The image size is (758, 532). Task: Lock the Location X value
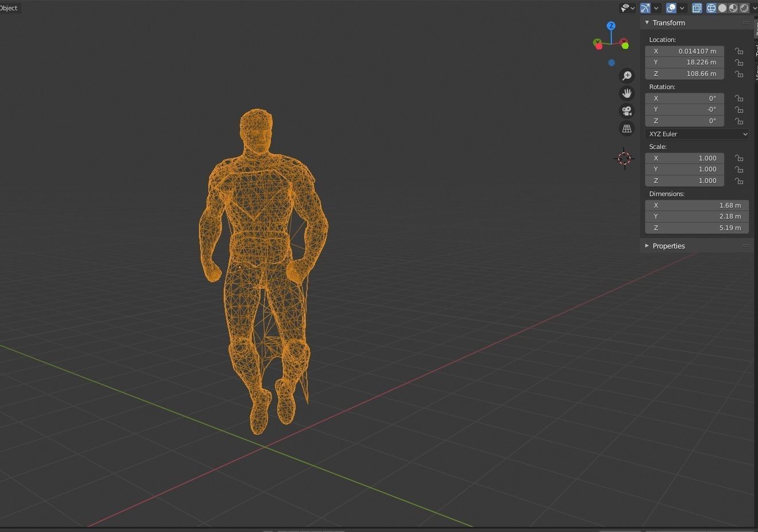[739, 51]
